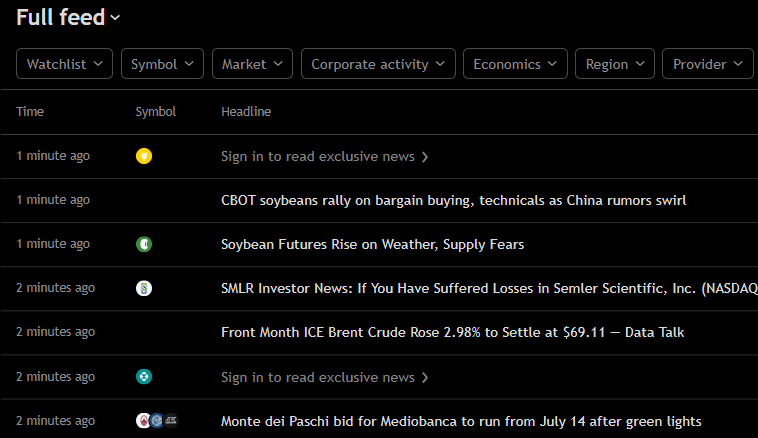Click the yellow symbol icon in first row
This screenshot has height=438, width=758.
(144, 156)
